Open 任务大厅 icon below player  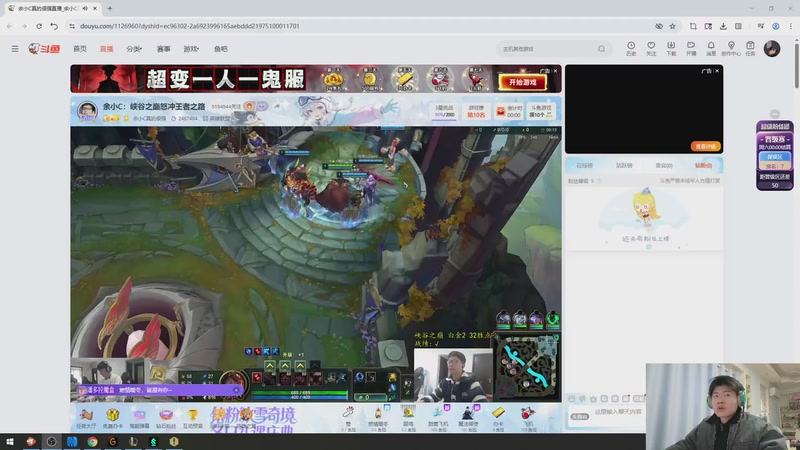(86, 418)
